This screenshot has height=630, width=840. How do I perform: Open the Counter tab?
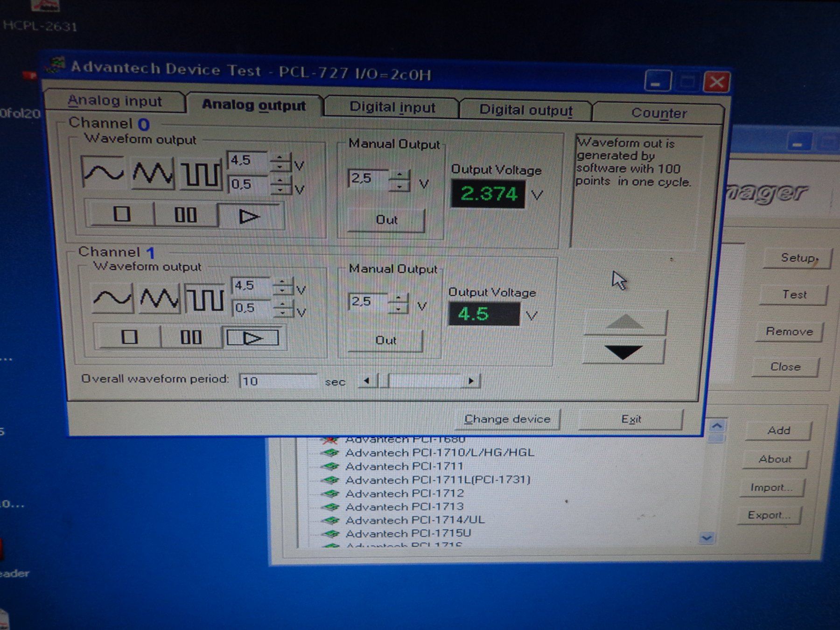[659, 113]
